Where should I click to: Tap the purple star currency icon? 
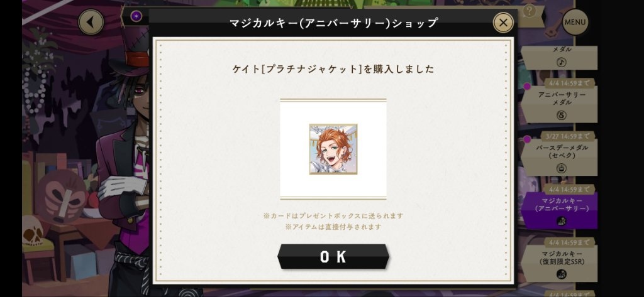coord(136,16)
